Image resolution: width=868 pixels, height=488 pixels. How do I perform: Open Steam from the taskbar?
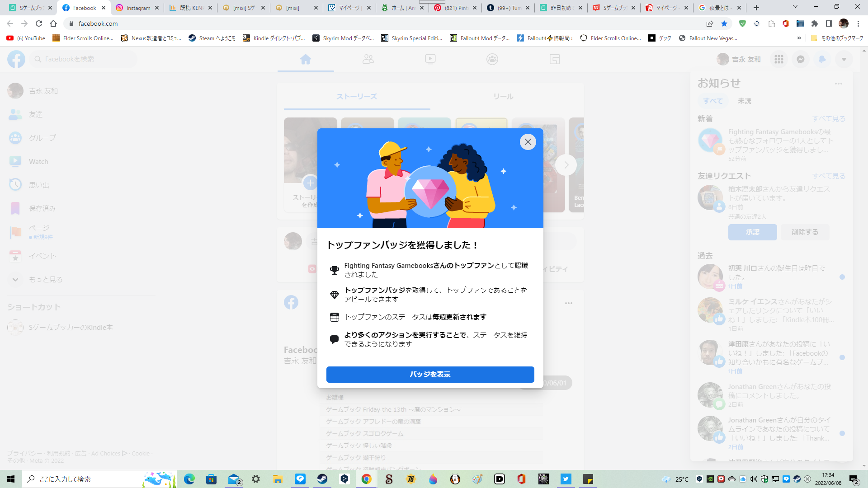322,479
